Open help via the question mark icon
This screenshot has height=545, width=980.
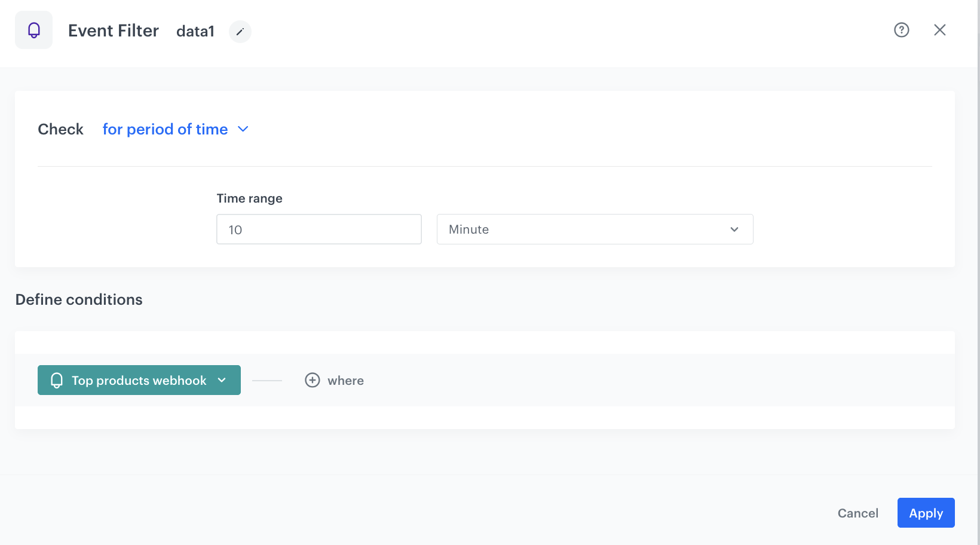(x=901, y=29)
